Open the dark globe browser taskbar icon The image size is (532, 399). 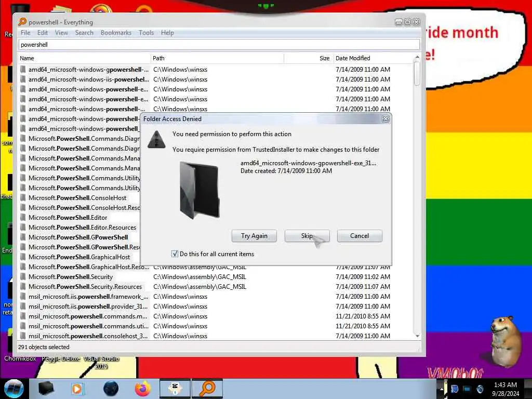(111, 389)
